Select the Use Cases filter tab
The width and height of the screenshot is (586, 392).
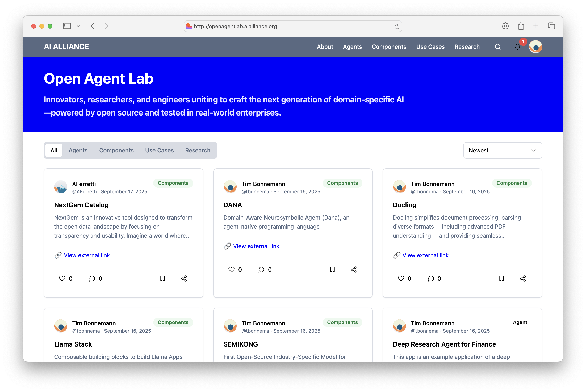(159, 150)
